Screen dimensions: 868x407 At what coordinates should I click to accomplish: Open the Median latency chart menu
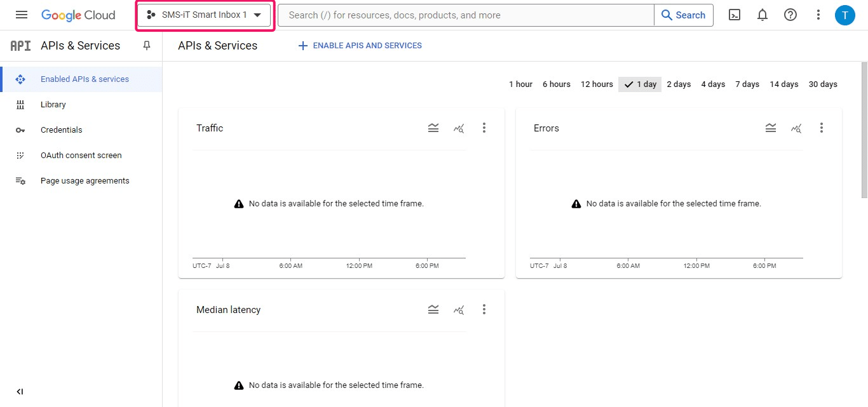pyautogui.click(x=484, y=309)
